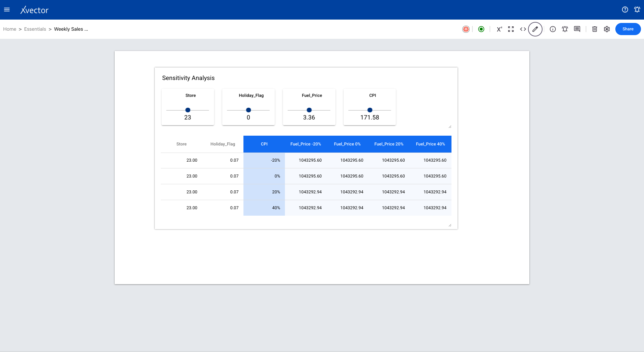Click Fuel_Price 20% value in CPI 0% row
This screenshot has width=644, height=352.
[393, 176]
